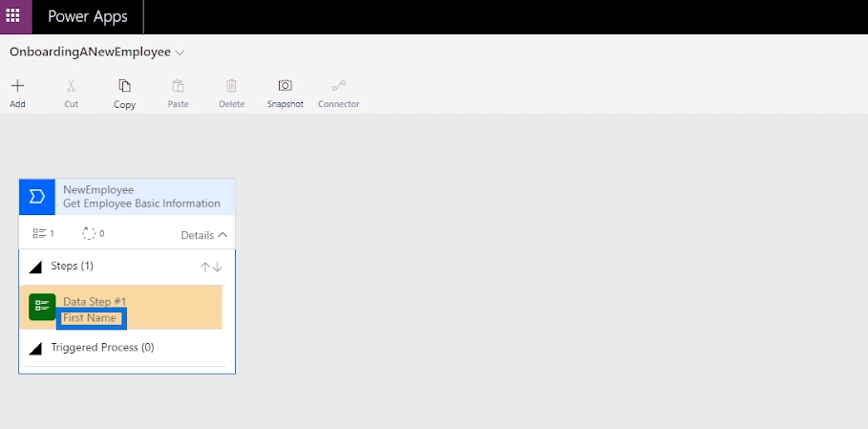Open the app launcher waffle icon
The image size is (868, 429).
(12, 15)
